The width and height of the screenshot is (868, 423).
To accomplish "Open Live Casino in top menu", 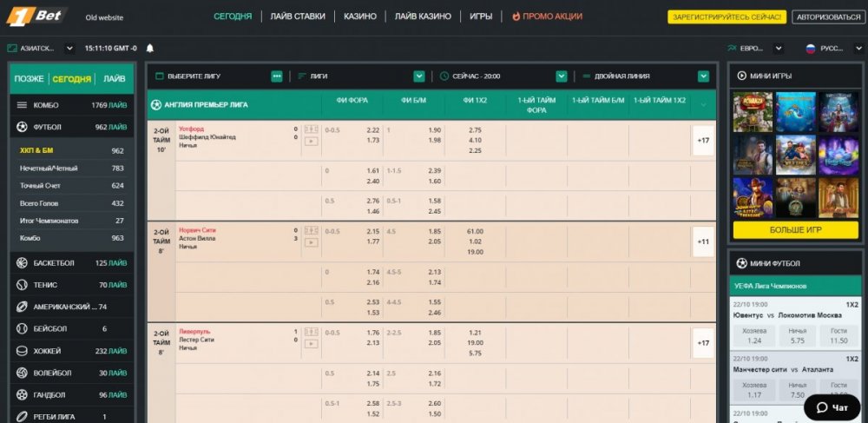I will 423,17.
